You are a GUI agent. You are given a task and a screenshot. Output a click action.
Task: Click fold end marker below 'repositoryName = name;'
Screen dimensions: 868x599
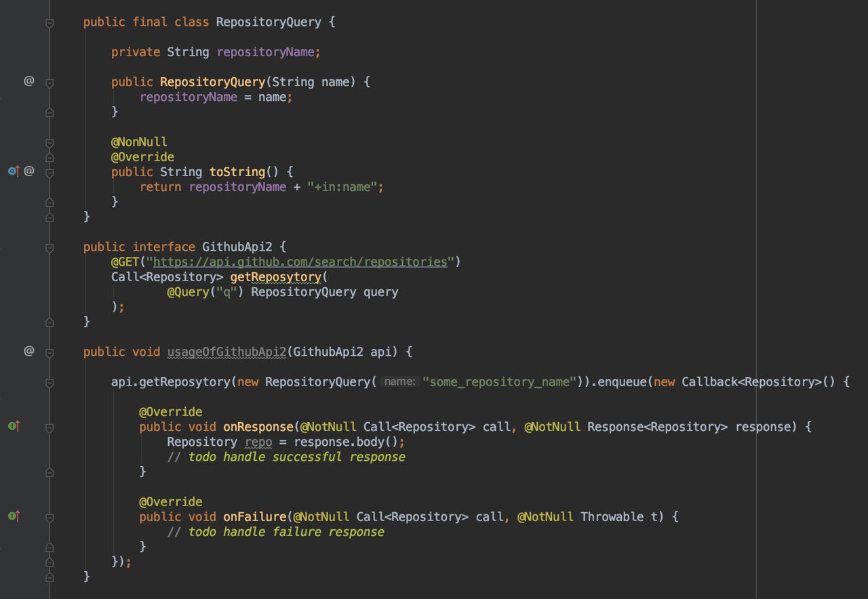click(49, 112)
